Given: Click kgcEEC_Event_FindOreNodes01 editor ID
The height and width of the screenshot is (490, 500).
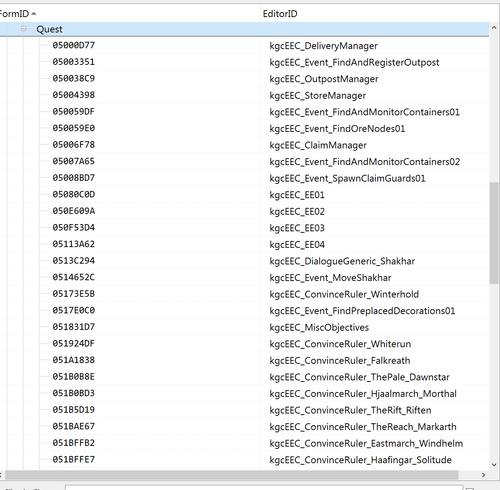Looking at the screenshot, I should 337,129.
